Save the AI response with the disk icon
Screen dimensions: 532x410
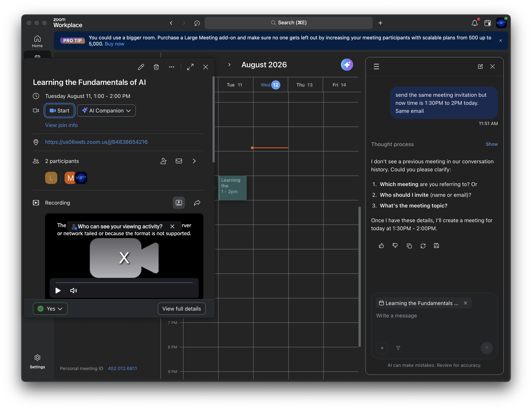[x=436, y=246]
